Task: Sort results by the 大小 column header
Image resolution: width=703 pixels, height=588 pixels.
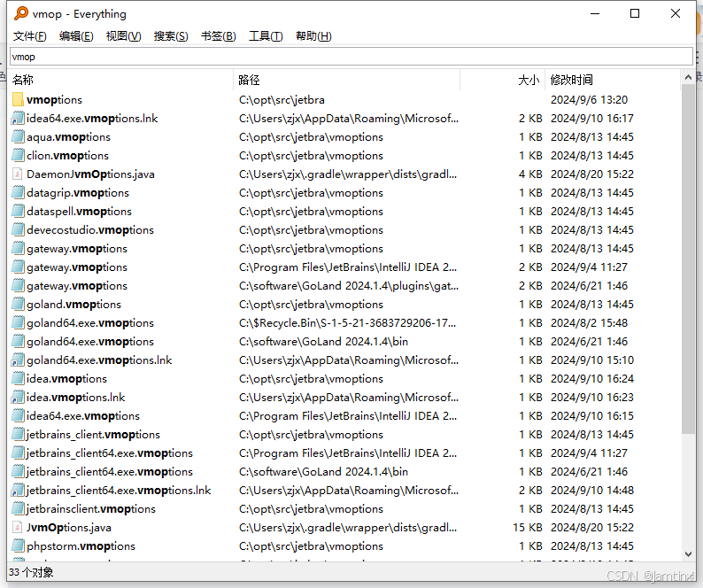Action: [x=503, y=80]
